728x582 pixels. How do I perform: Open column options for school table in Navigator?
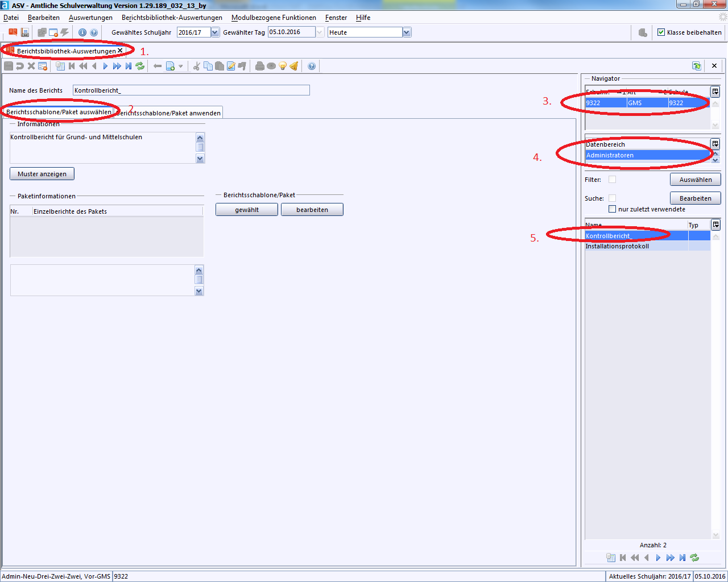click(715, 91)
